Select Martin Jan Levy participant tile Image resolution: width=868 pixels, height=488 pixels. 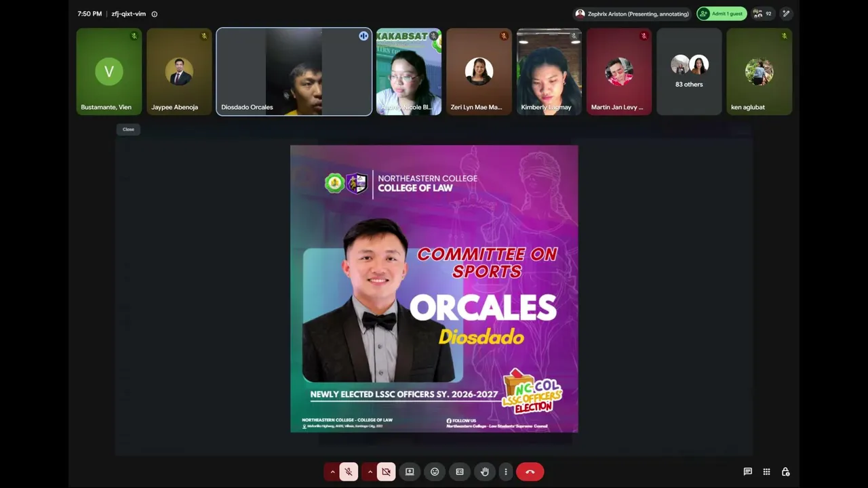[x=619, y=71]
